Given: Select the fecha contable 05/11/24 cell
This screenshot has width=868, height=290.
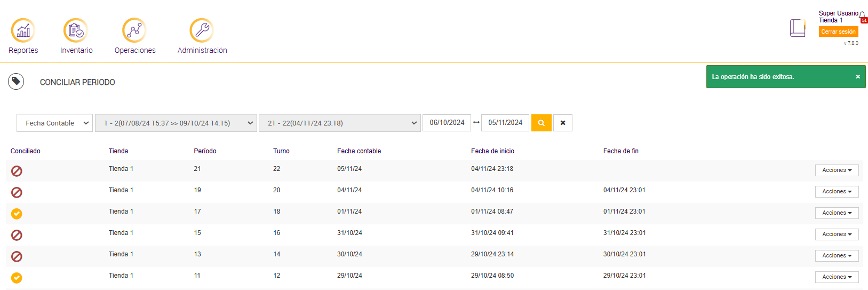Looking at the screenshot, I should pos(349,169).
